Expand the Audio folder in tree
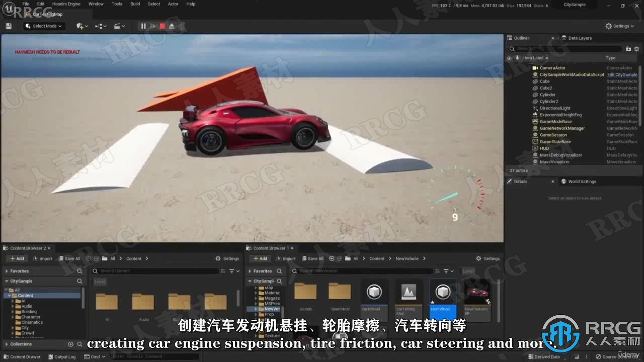This screenshot has width=644, height=362. tap(14, 306)
